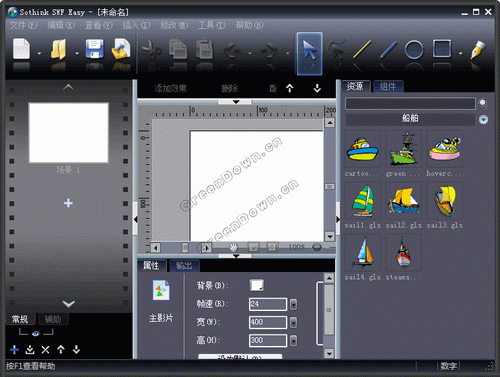Create new document with blank page icon
The height and width of the screenshot is (377, 500).
[22, 49]
